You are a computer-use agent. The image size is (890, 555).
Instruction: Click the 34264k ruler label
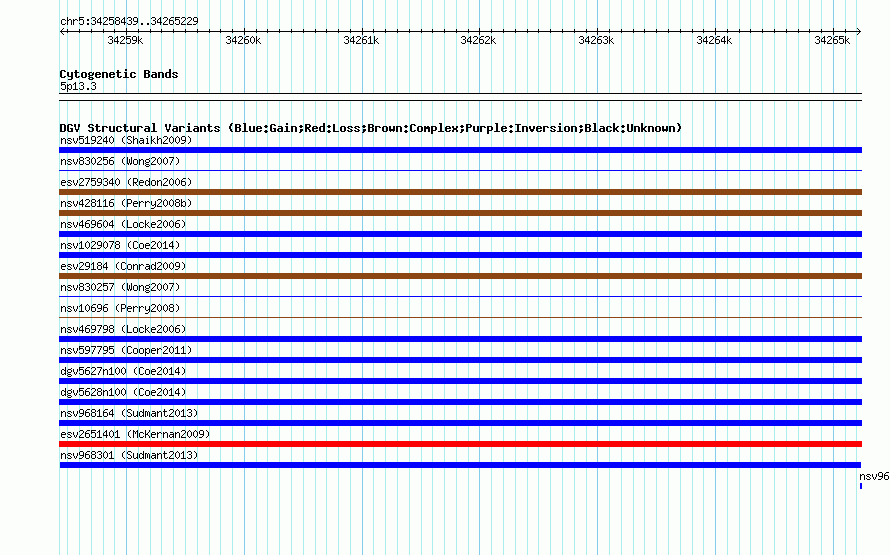(x=714, y=40)
